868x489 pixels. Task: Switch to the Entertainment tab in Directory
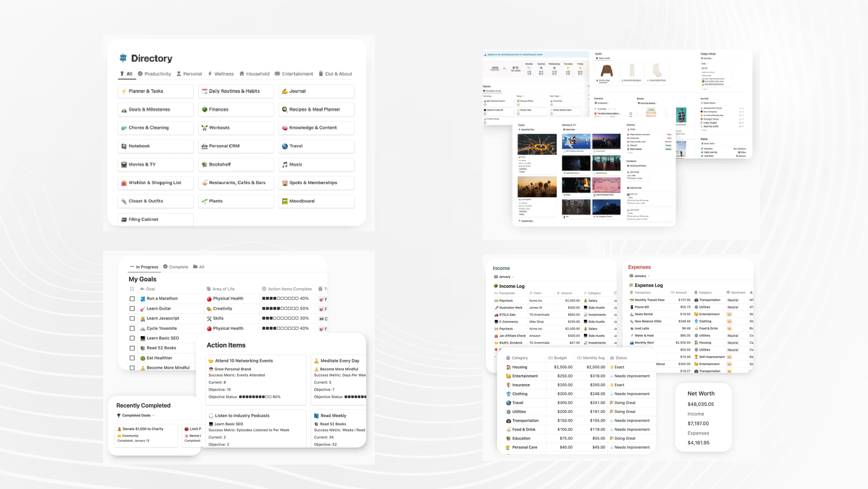(294, 74)
